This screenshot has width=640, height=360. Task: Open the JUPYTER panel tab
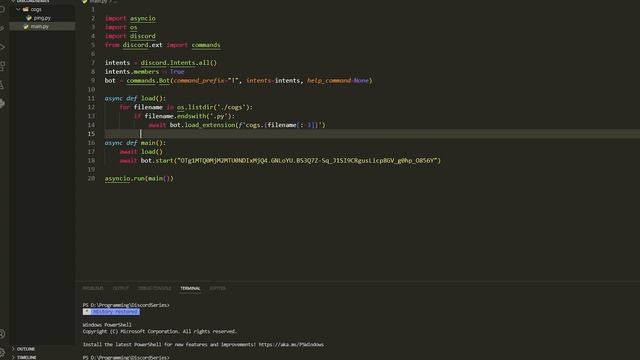pos(218,288)
